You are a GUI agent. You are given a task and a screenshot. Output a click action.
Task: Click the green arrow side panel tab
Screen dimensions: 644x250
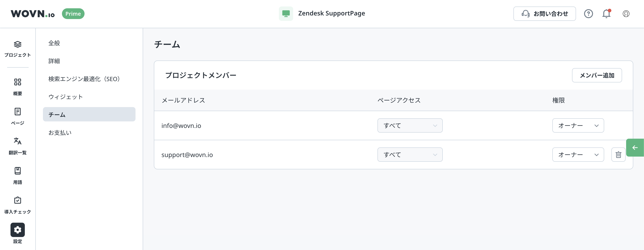(635, 148)
